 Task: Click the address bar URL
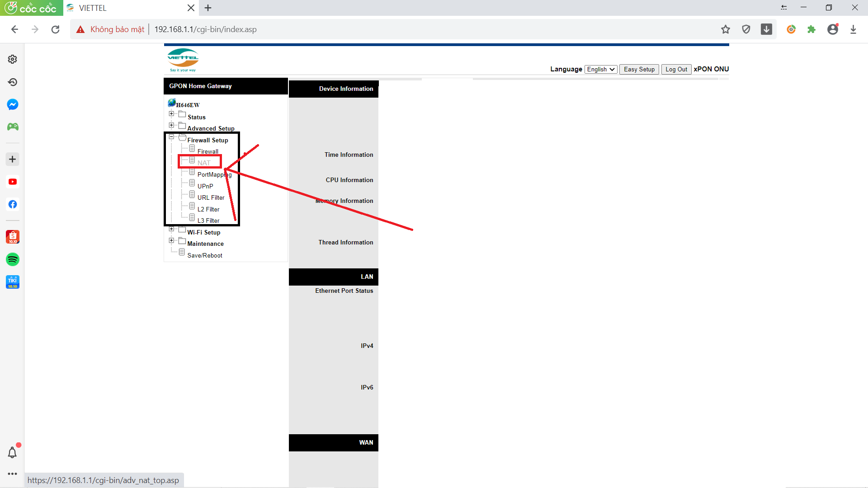pos(205,29)
